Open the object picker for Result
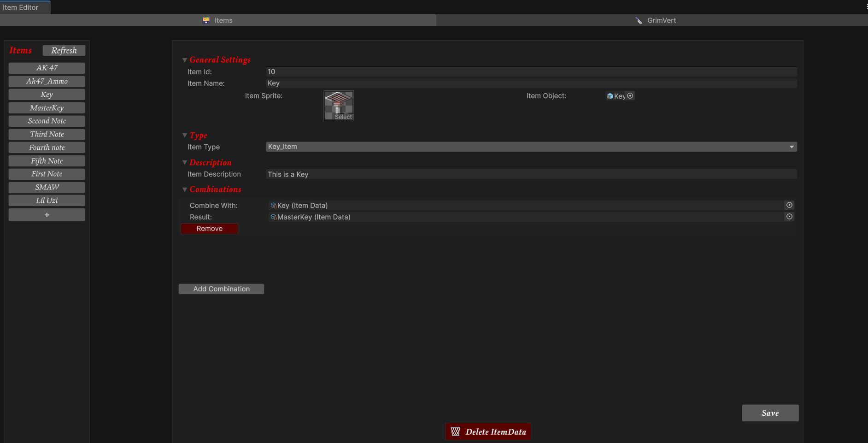Viewport: 868px width, 443px height. pos(789,217)
